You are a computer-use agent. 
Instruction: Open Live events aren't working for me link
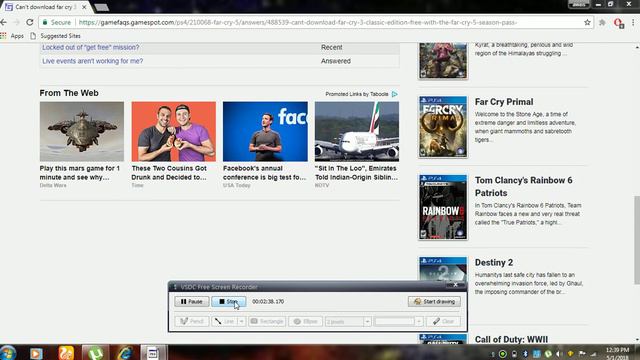(x=93, y=61)
